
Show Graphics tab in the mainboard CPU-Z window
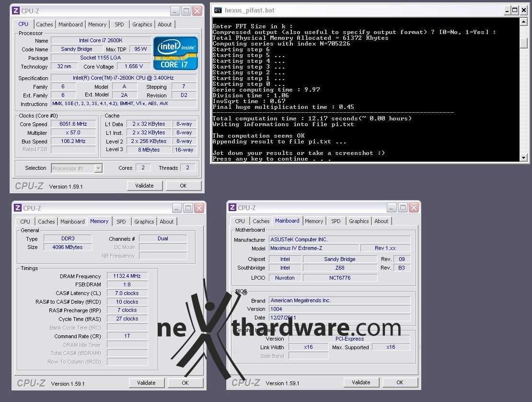click(x=359, y=221)
